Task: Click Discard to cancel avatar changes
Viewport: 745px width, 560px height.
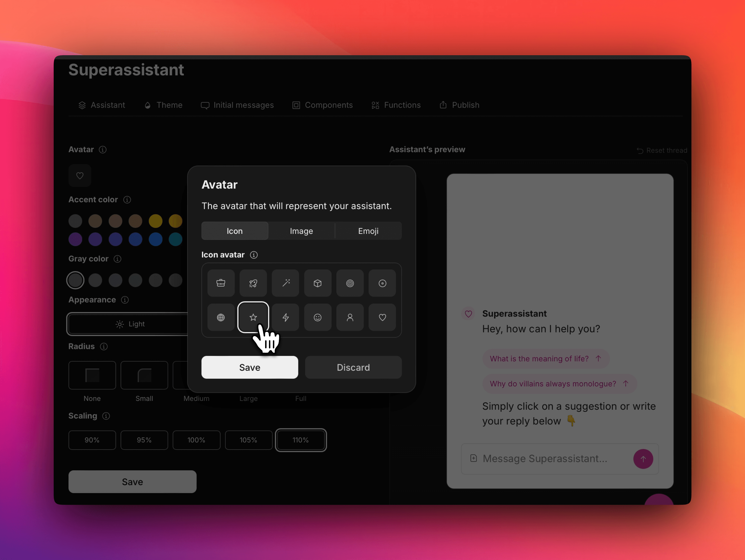Action: click(353, 367)
